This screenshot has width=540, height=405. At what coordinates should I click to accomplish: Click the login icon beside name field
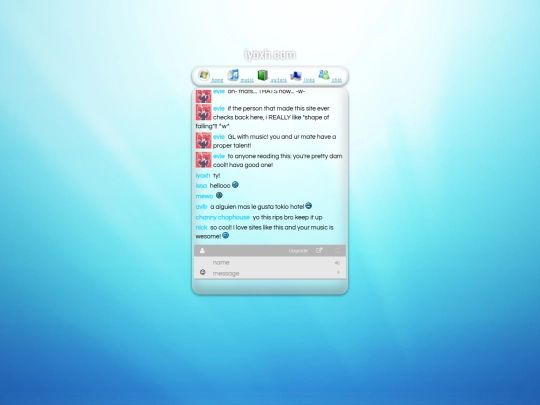pos(337,263)
